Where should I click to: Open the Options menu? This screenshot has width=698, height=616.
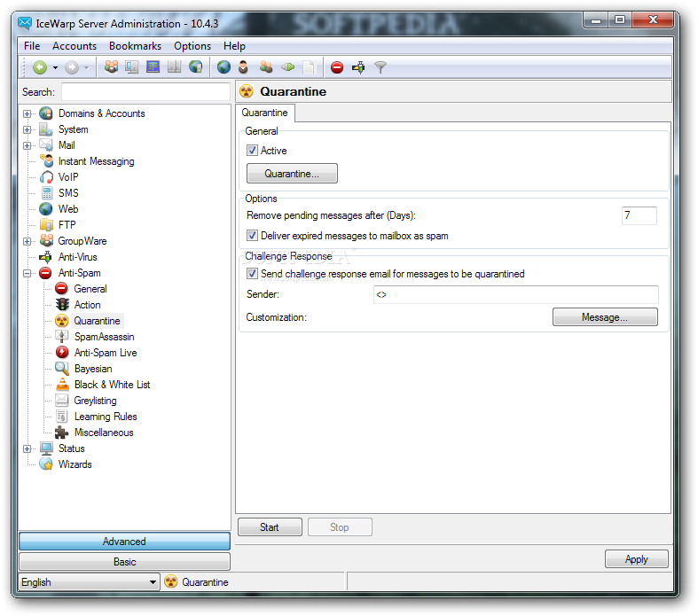tap(192, 46)
